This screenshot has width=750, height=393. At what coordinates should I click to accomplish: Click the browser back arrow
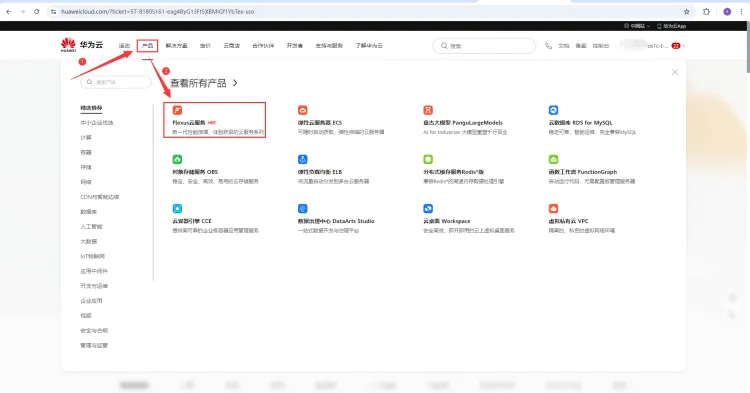(x=9, y=11)
